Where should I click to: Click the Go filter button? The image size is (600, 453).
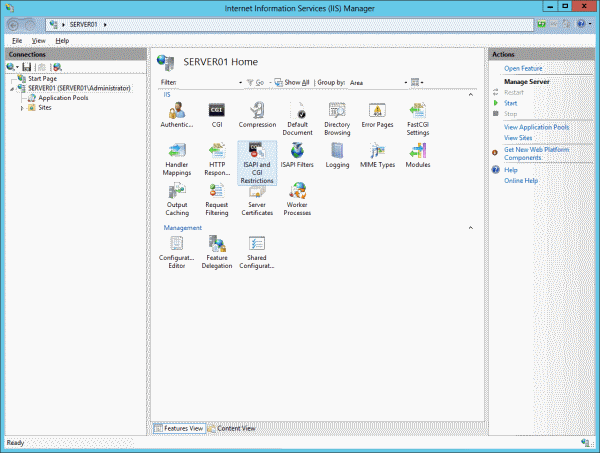point(256,82)
